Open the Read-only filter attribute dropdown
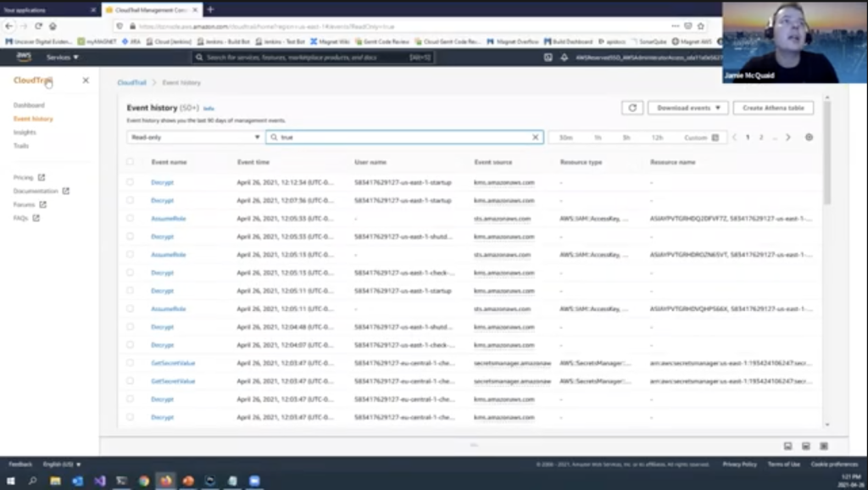The height and width of the screenshot is (490, 868). (x=194, y=137)
